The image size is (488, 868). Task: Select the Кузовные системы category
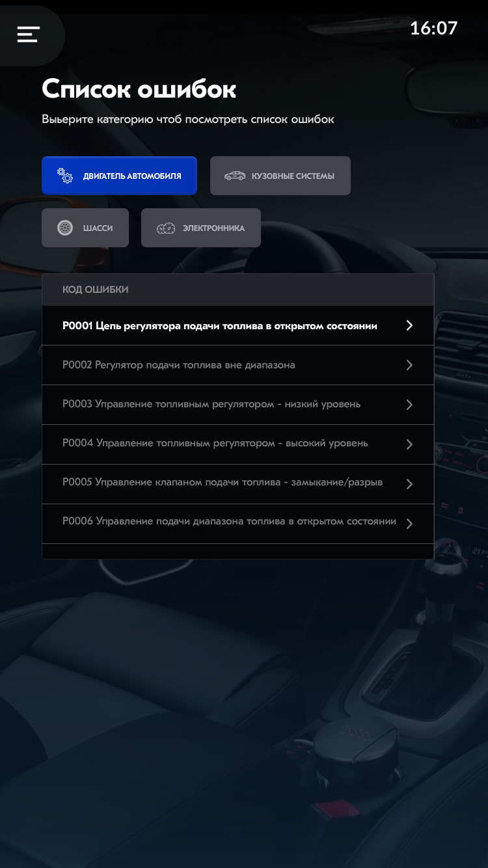click(280, 176)
